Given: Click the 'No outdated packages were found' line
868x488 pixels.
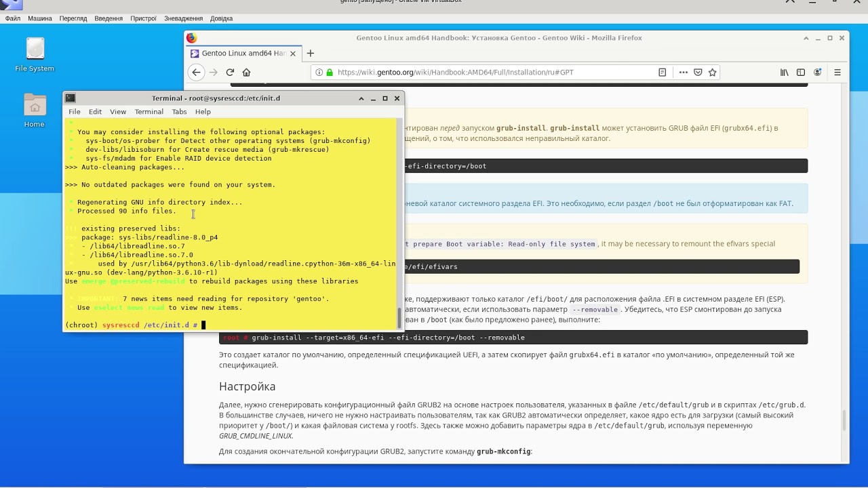Looking at the screenshot, I should [x=170, y=185].
